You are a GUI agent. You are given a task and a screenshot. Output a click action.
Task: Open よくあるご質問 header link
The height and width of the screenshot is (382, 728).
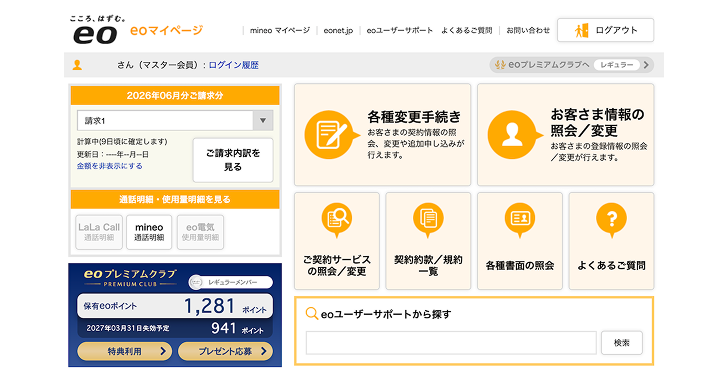466,30
